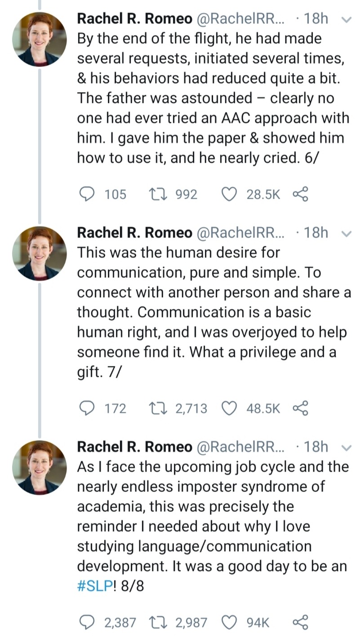Like the tweet with 28.5K likes

click(x=230, y=194)
